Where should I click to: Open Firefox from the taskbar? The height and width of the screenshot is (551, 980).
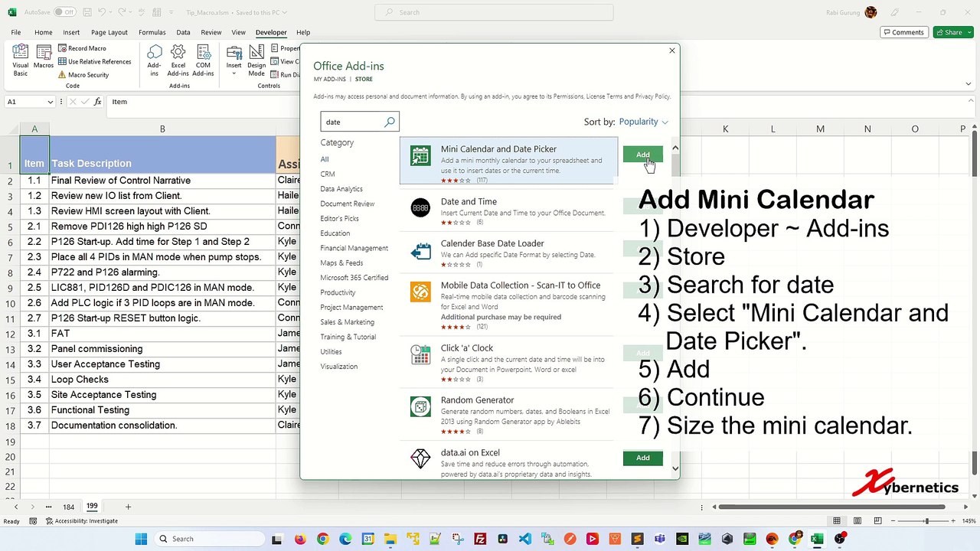tap(299, 539)
